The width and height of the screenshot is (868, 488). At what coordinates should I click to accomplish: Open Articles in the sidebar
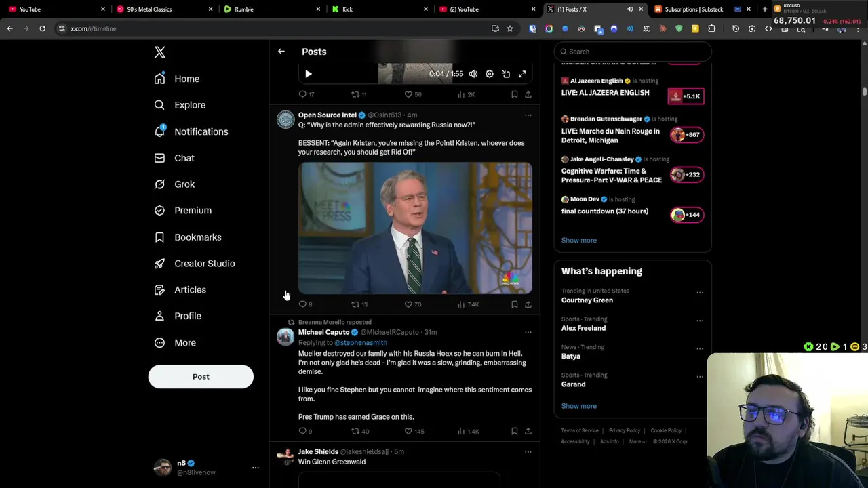tap(180, 290)
